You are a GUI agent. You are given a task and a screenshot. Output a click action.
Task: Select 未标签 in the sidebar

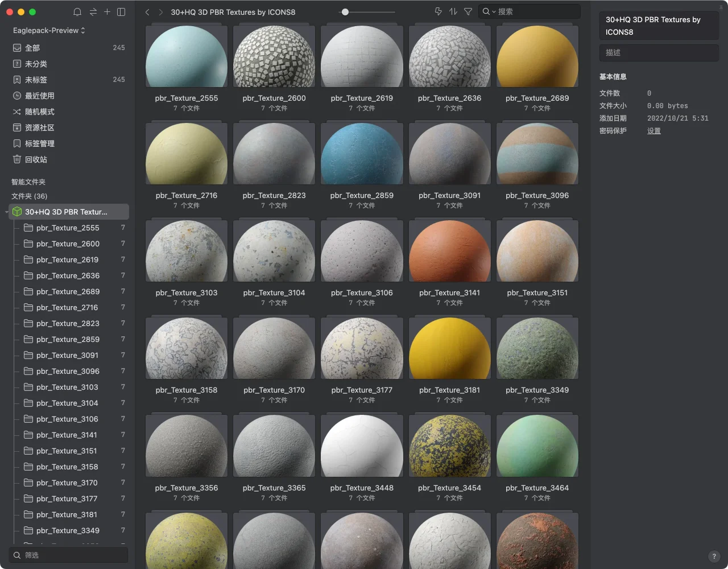click(69, 80)
